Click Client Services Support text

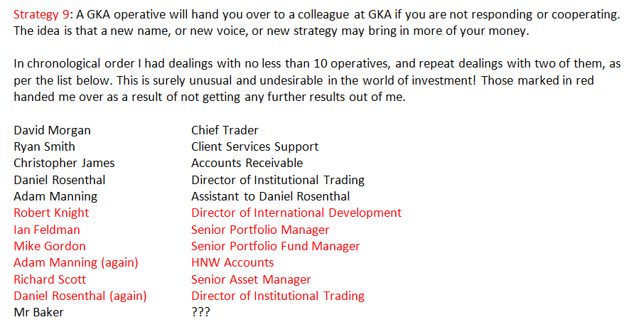pos(254,147)
